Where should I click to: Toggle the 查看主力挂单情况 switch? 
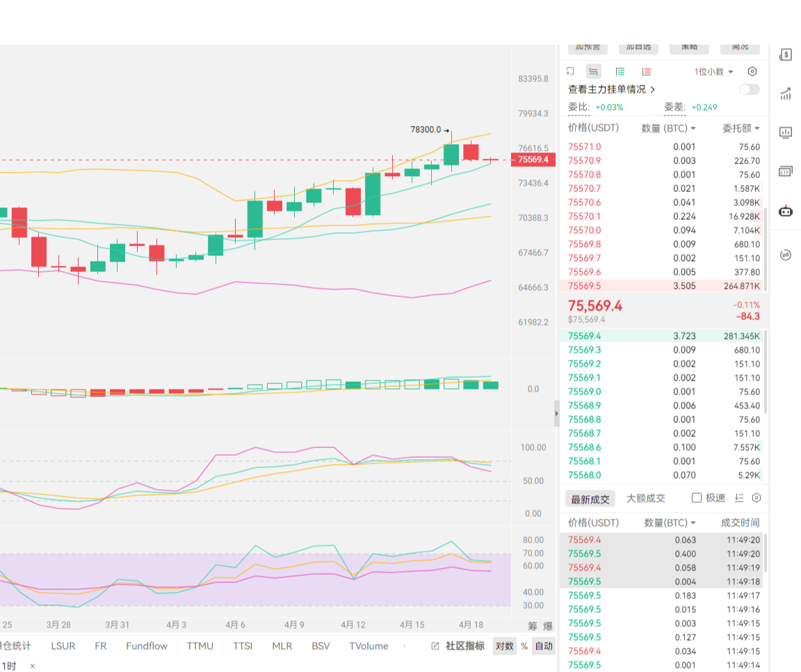(x=749, y=90)
